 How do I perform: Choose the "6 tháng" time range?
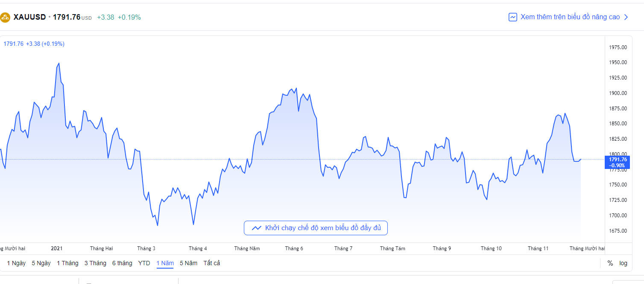(122, 263)
